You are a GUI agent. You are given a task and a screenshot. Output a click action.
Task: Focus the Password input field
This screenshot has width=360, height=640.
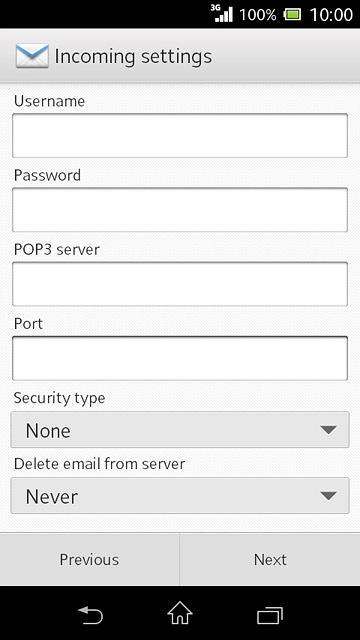(x=180, y=210)
